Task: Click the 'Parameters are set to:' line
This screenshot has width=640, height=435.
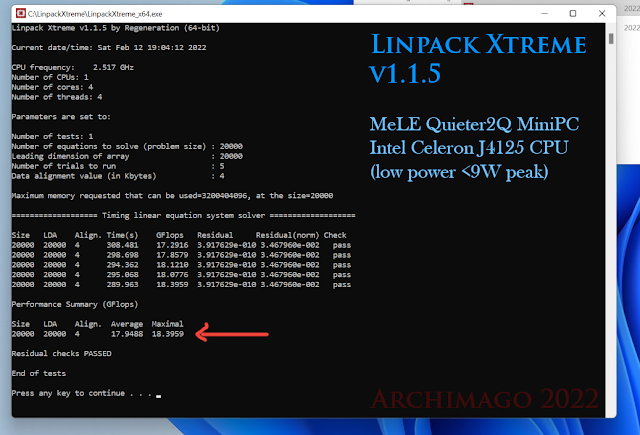Action: (61, 117)
